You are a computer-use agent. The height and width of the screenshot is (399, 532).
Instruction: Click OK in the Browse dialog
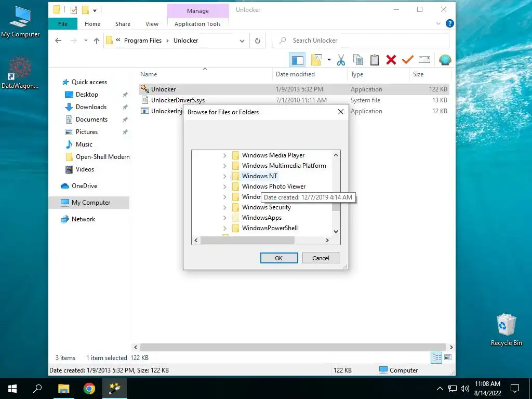[279, 258]
